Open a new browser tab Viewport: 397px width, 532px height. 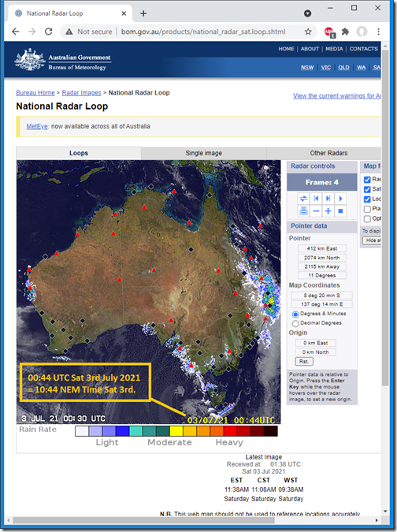coord(143,13)
